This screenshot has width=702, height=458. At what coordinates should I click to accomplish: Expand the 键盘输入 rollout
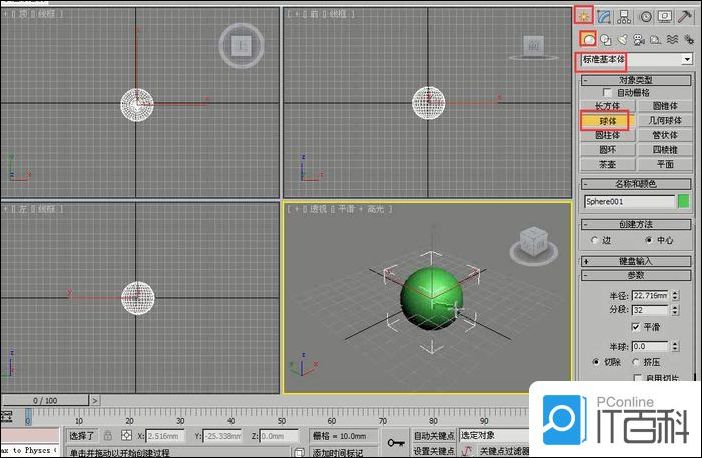point(636,261)
